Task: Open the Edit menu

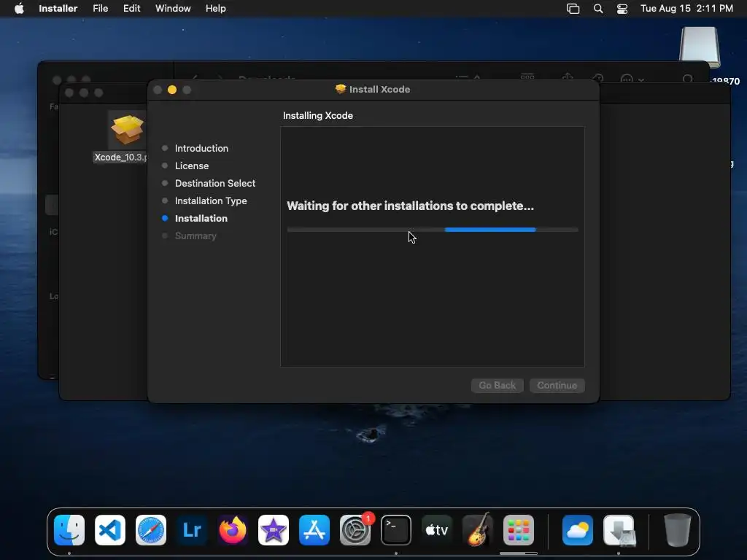Action: (x=131, y=9)
